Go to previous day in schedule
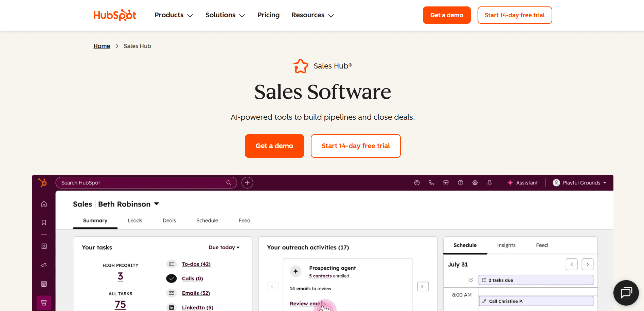 [572, 264]
